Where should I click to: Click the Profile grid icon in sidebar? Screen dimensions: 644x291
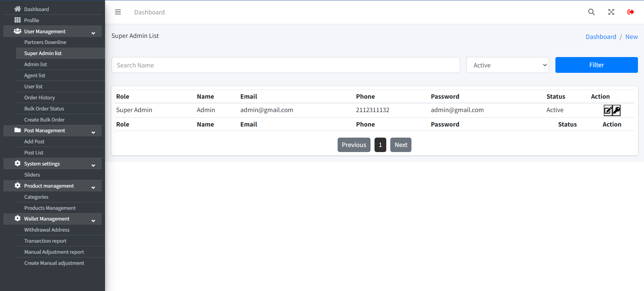[x=17, y=20]
